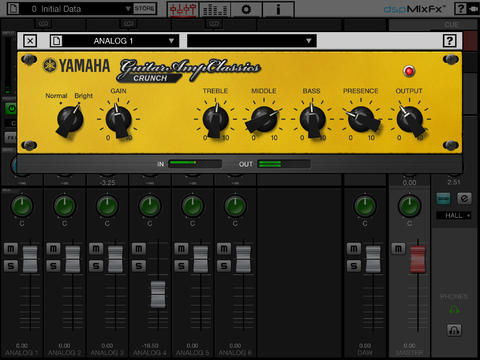Solo the ANALOG 2 channel
Viewport: 480px width, 360px height.
pyautogui.click(x=53, y=266)
